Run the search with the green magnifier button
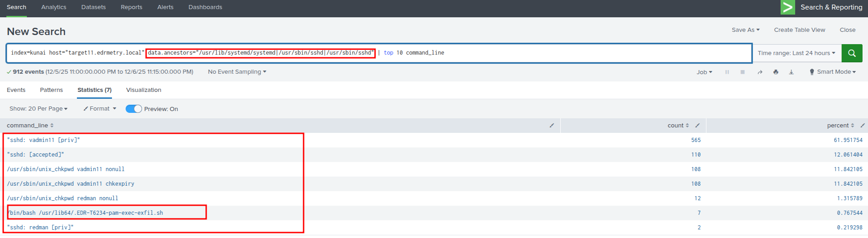The height and width of the screenshot is (238, 868). coord(852,53)
